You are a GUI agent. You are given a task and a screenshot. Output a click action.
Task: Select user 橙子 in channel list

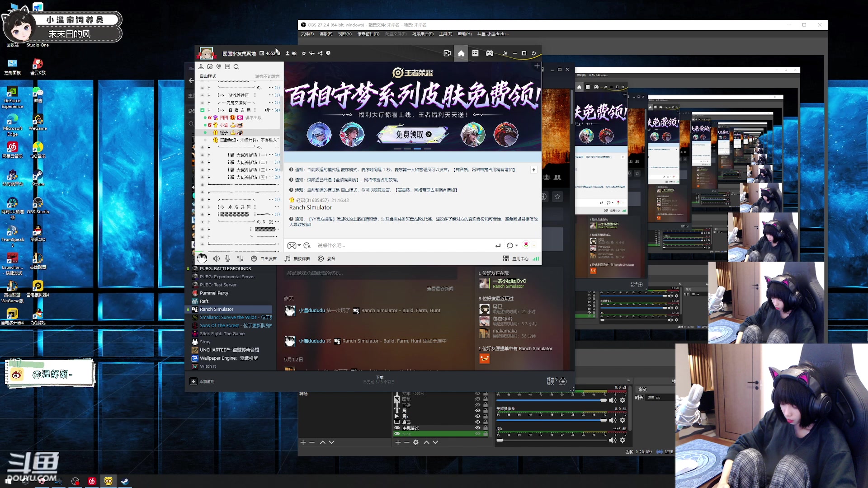pyautogui.click(x=224, y=132)
